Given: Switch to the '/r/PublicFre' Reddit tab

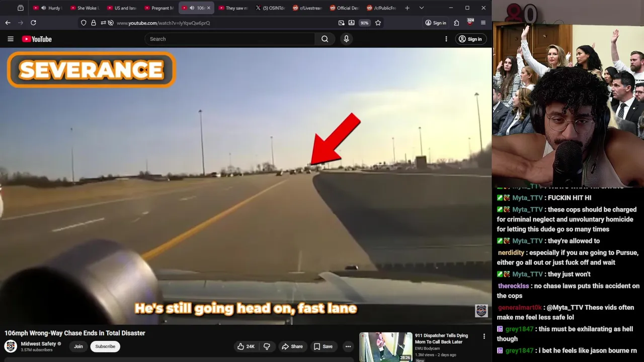Looking at the screenshot, I should pos(382,8).
